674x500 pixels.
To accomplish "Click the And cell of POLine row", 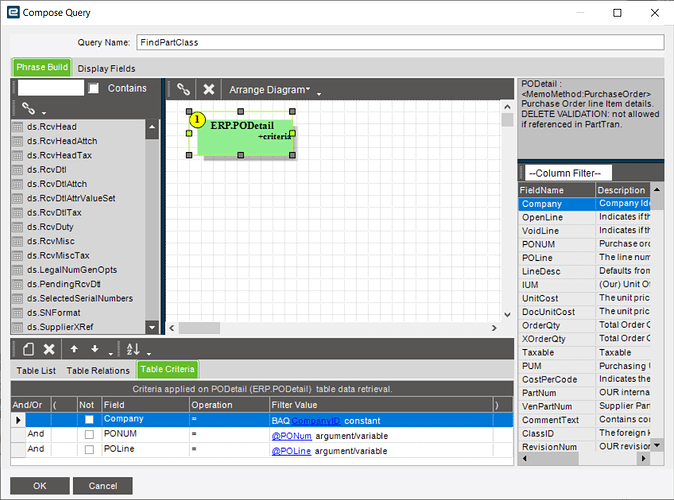I will pyautogui.click(x=38, y=449).
